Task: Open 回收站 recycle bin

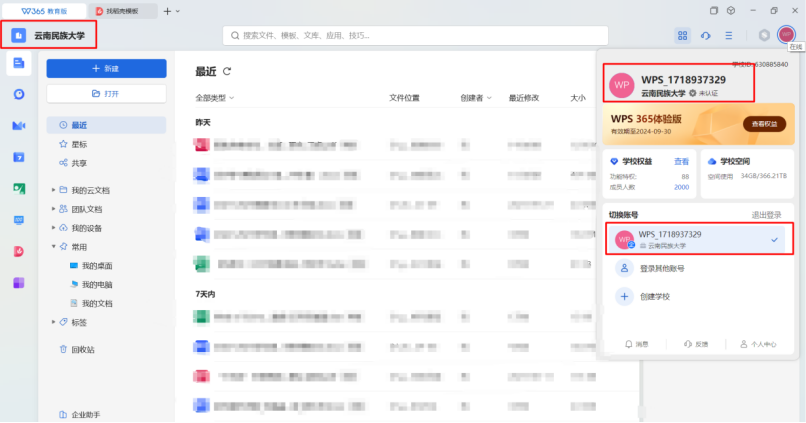Action: coord(77,350)
